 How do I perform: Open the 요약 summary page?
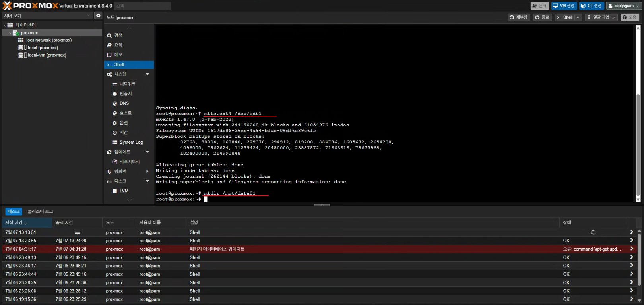point(129,45)
